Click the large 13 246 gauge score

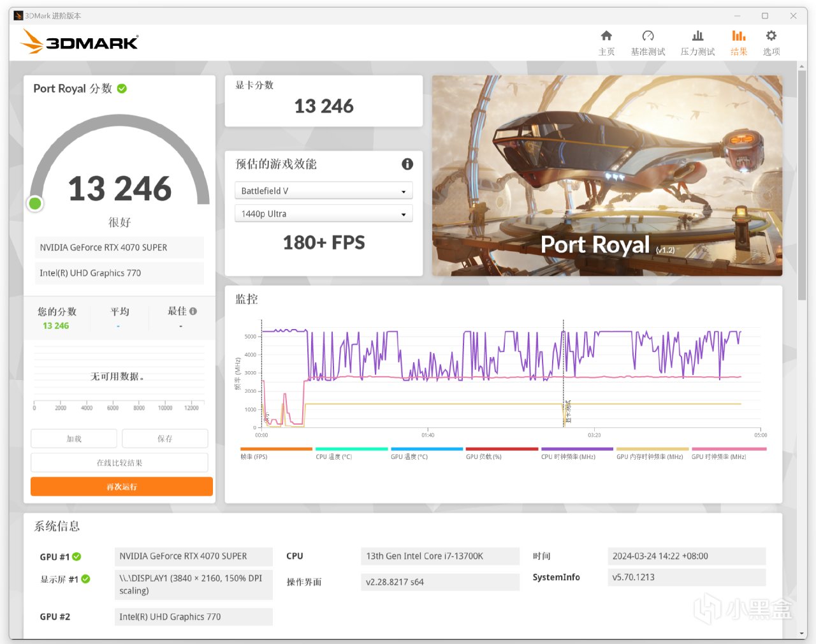(x=120, y=189)
